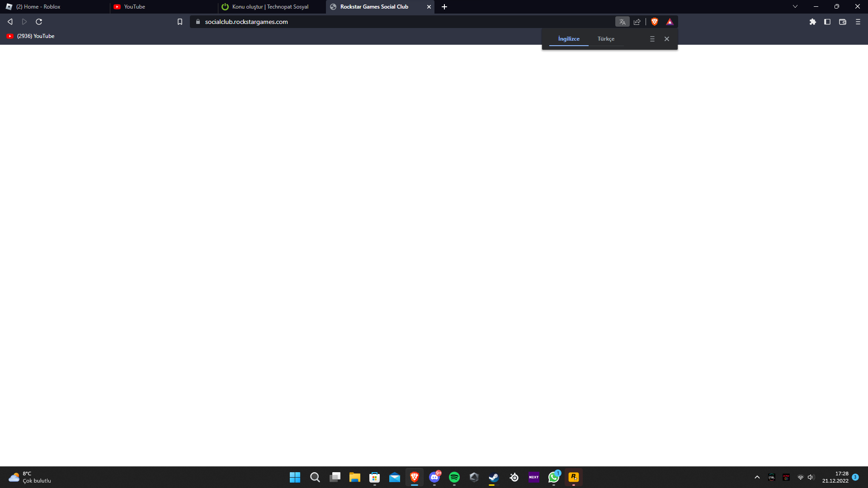Open Brave main hamburger menu
The width and height of the screenshot is (868, 488).
pos(858,22)
